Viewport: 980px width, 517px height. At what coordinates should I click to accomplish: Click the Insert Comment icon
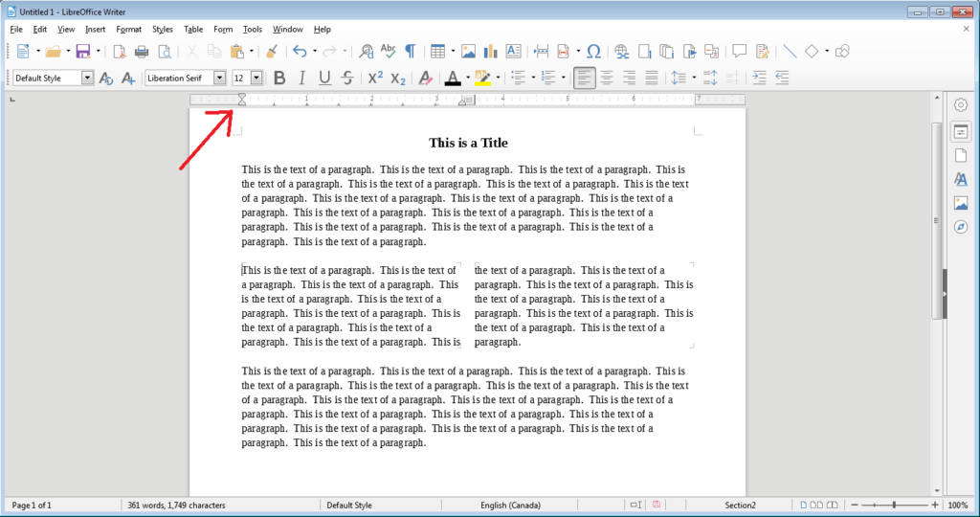739,51
